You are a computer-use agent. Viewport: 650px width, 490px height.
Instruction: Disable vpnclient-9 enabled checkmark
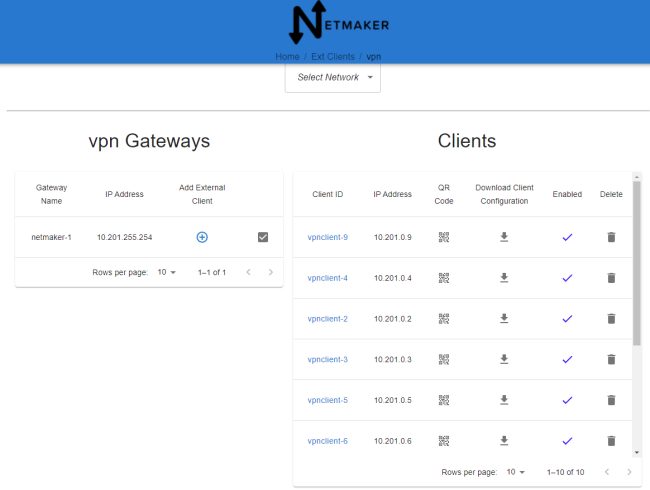coord(567,237)
